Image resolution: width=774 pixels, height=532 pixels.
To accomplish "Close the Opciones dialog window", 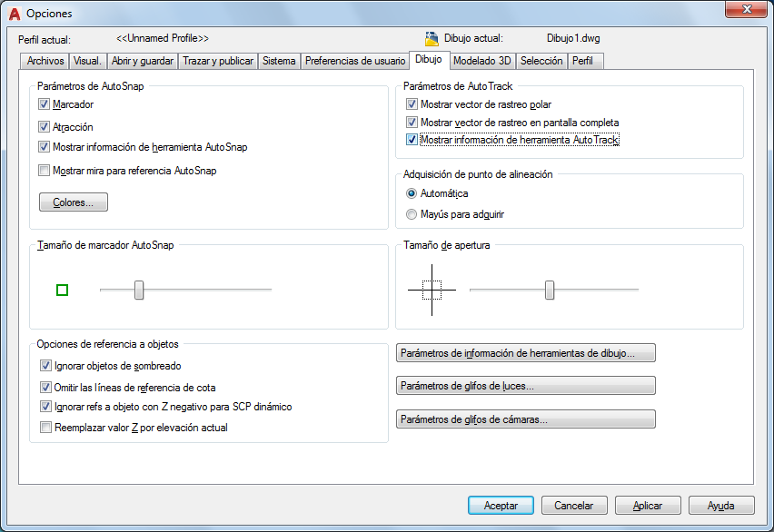I will click(x=746, y=9).
